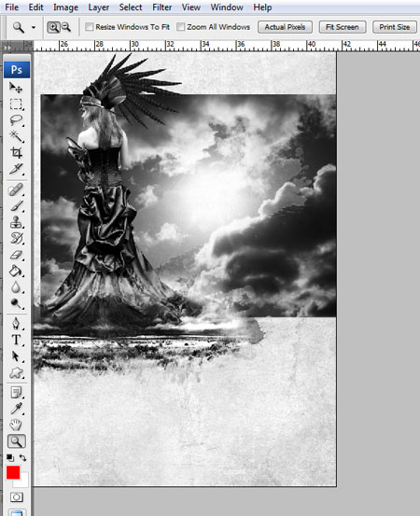Select the Horizontal Type tool

click(x=16, y=340)
